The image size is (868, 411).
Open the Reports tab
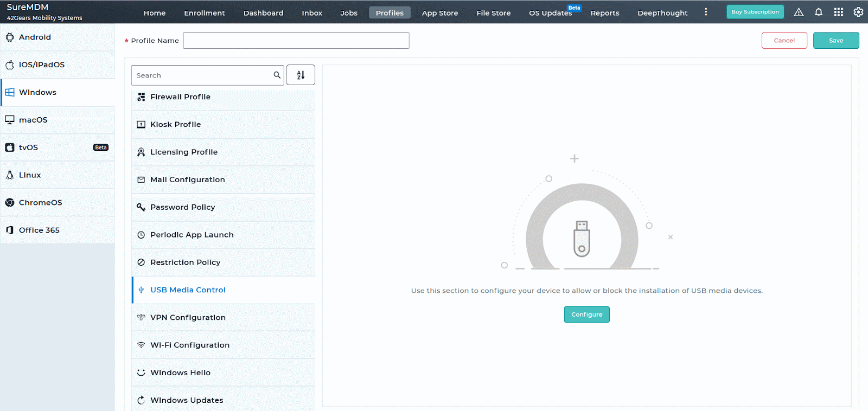(x=605, y=13)
